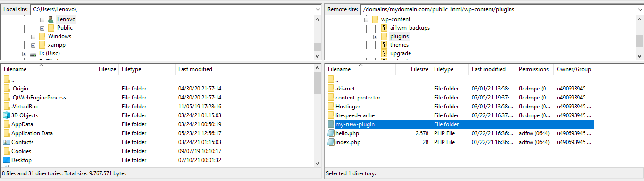Select the Lenovo user icon in tree
Image resolution: width=644 pixels, height=181 pixels.
51,19
